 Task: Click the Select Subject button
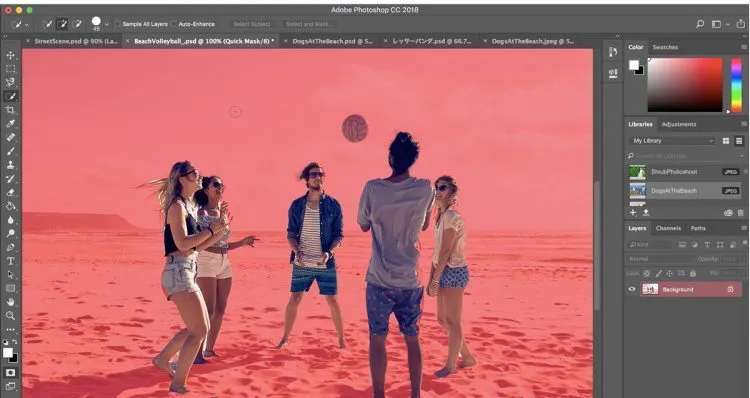tap(252, 24)
